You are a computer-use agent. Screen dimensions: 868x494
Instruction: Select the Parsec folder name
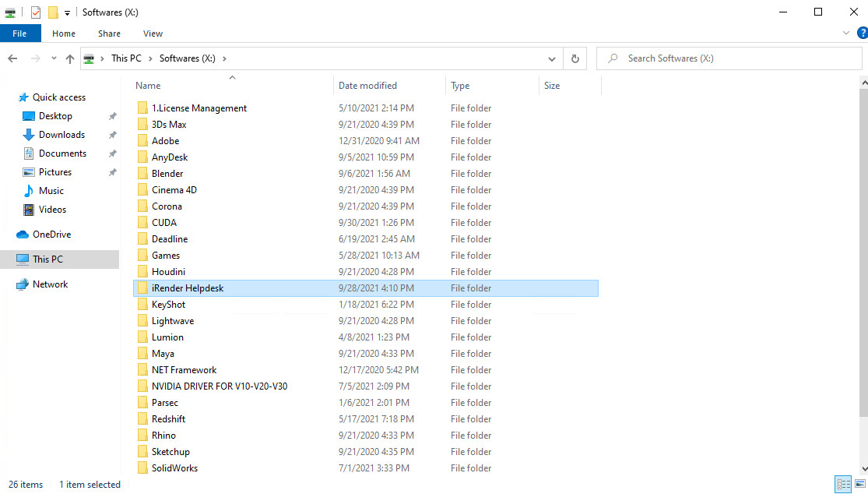pyautogui.click(x=164, y=403)
